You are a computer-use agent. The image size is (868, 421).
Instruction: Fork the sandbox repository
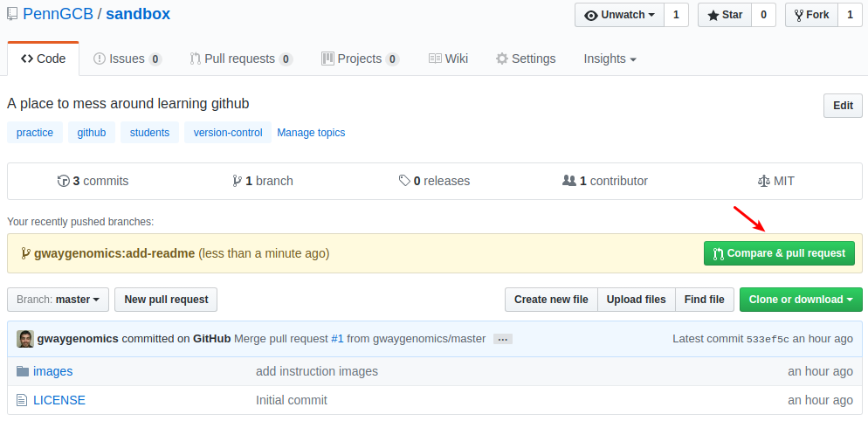point(811,15)
